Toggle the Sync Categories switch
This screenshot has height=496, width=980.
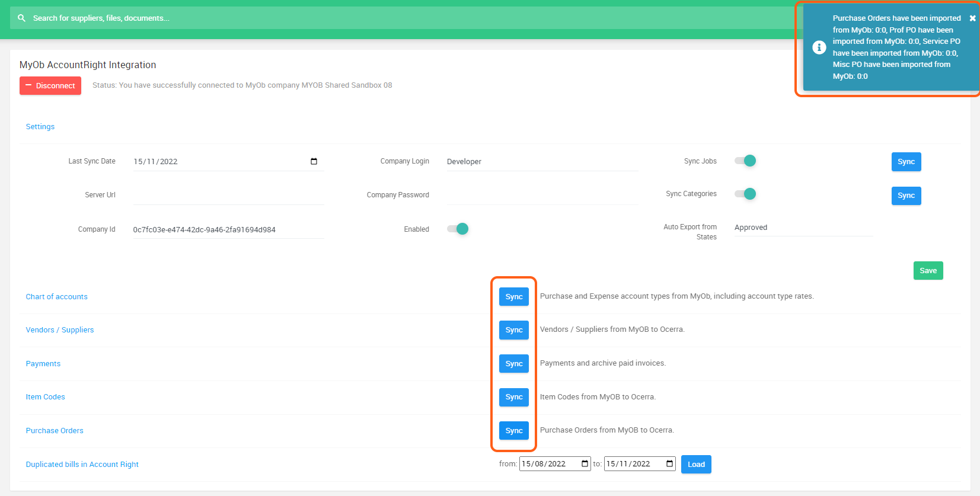[x=745, y=194]
